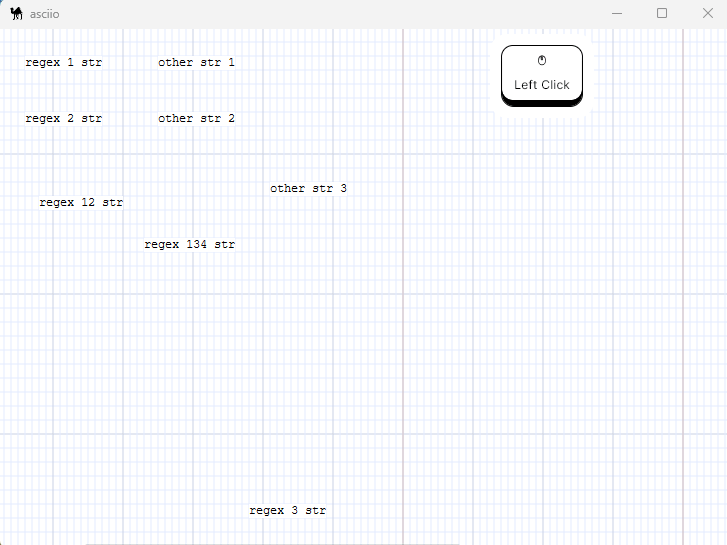Select the 'regex 134 str' text element
The image size is (727, 545).
pyautogui.click(x=190, y=245)
